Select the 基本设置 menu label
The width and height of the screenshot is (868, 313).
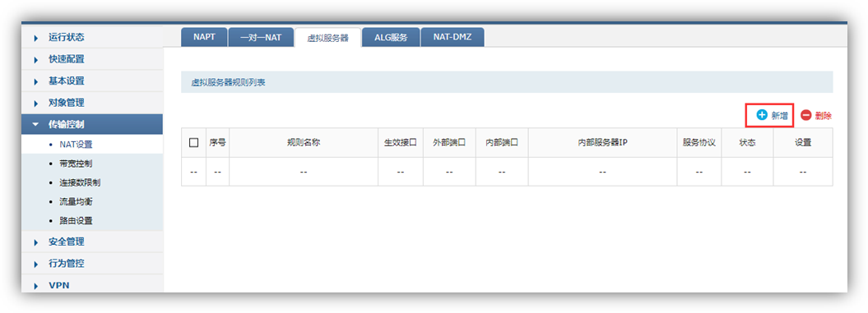click(x=67, y=81)
